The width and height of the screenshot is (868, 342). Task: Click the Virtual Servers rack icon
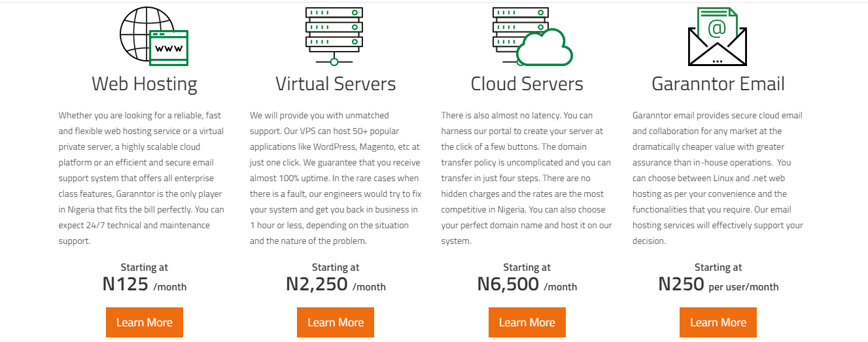point(334,36)
